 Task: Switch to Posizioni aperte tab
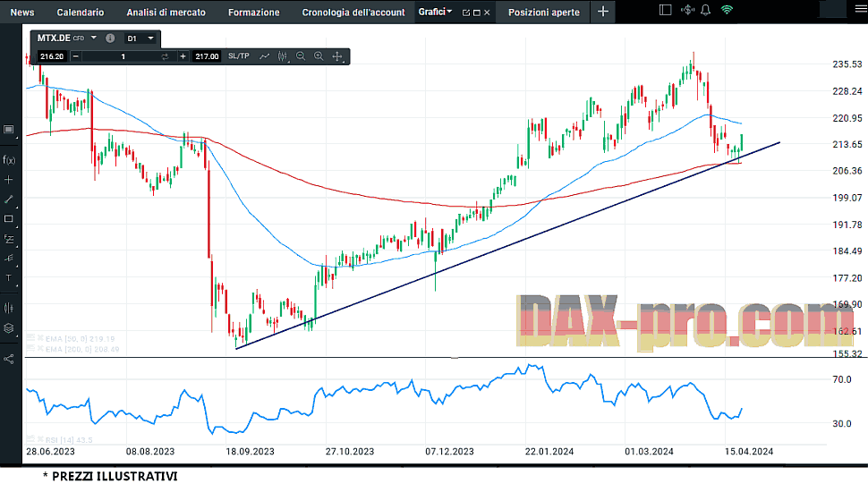point(543,13)
